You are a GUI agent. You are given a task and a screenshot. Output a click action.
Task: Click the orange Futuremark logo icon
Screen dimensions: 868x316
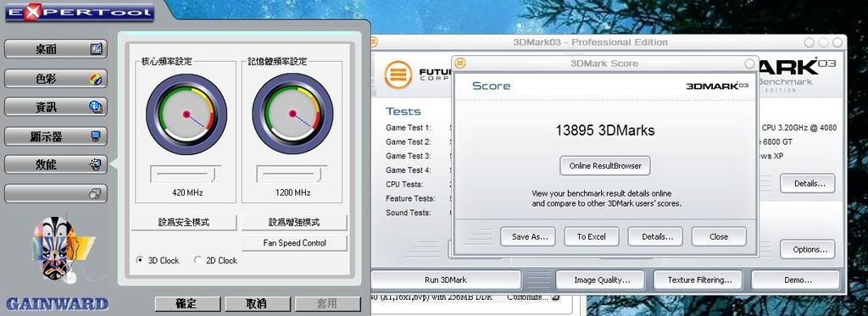398,75
